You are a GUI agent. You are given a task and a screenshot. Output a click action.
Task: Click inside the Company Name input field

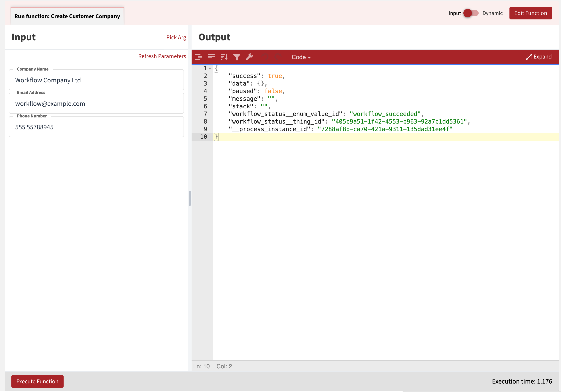click(x=96, y=80)
